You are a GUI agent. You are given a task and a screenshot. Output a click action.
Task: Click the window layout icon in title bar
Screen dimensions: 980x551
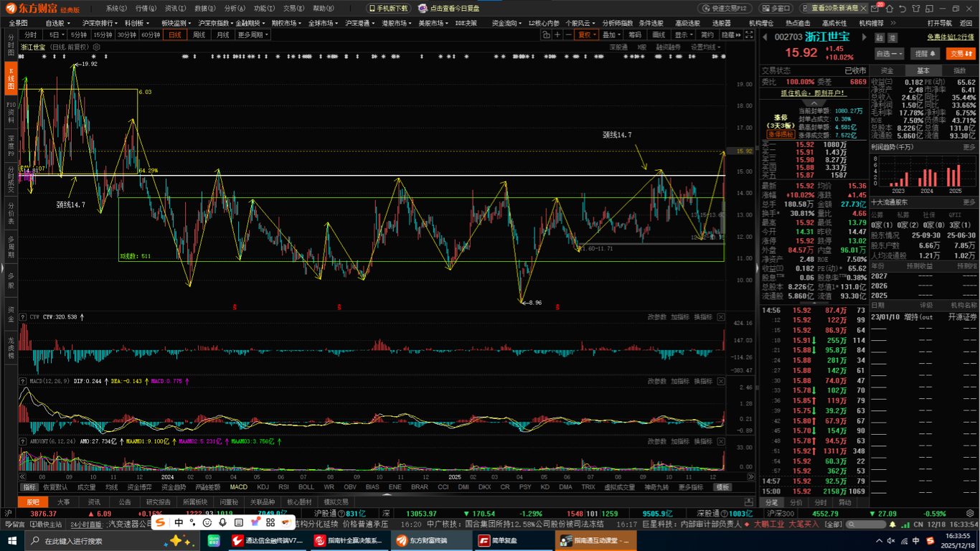coord(929,9)
